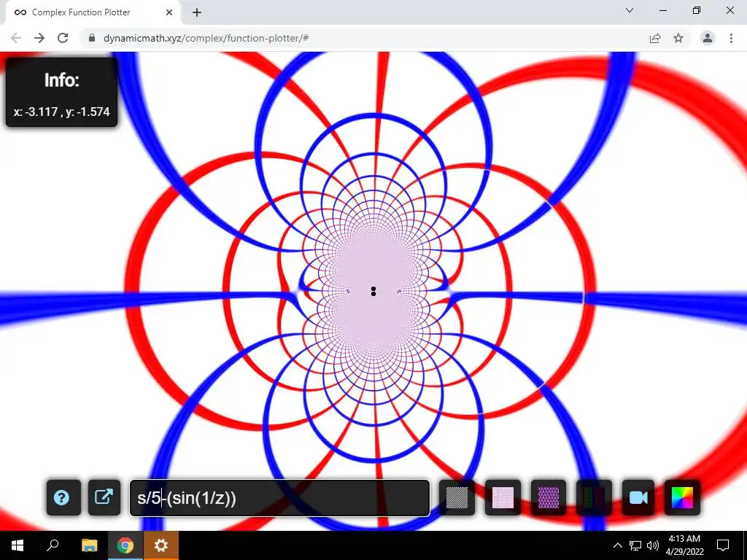Open the clock showing 4:13 AM
Image resolution: width=747 pixels, height=560 pixels.
(684, 545)
